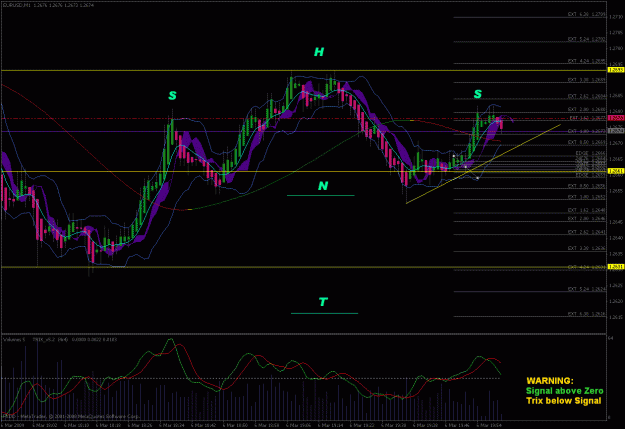This screenshot has width=625, height=429.
Task: Click the 1.2620 price axis label
Action: tap(616, 301)
